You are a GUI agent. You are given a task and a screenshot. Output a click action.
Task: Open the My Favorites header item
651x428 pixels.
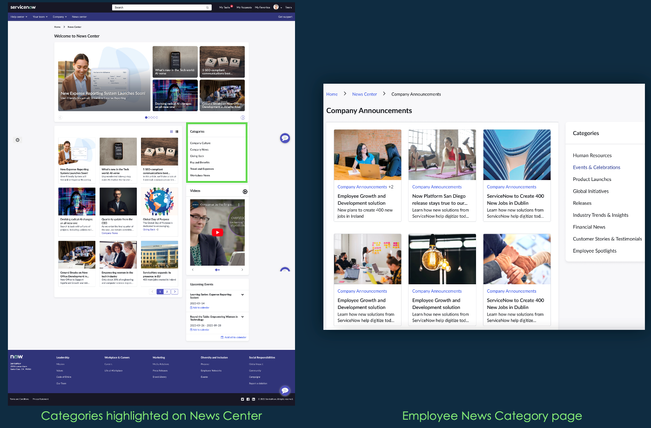click(262, 7)
